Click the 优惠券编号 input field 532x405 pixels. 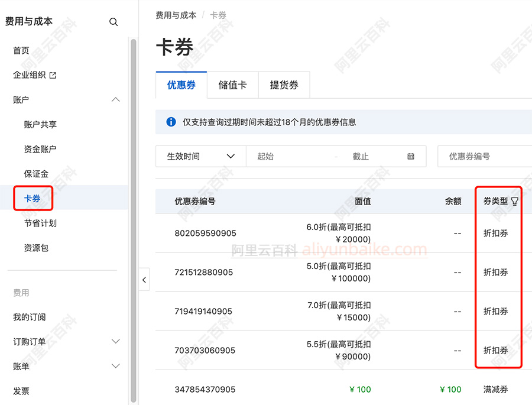point(491,156)
